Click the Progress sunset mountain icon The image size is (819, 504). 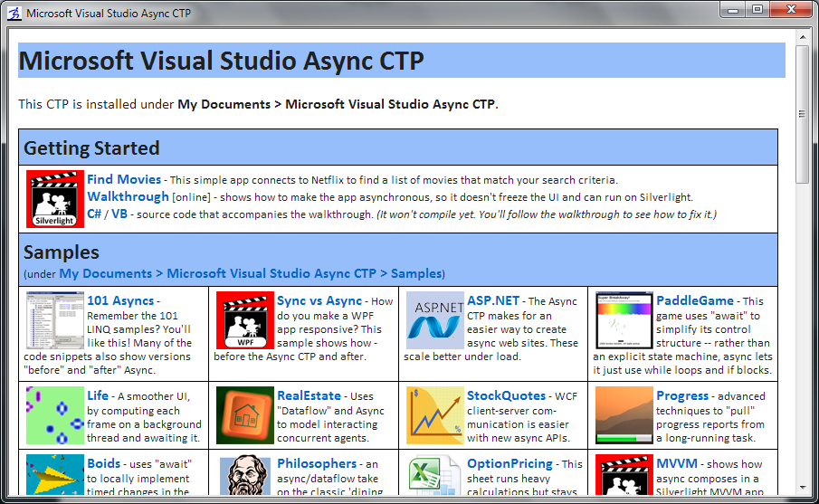(x=624, y=415)
